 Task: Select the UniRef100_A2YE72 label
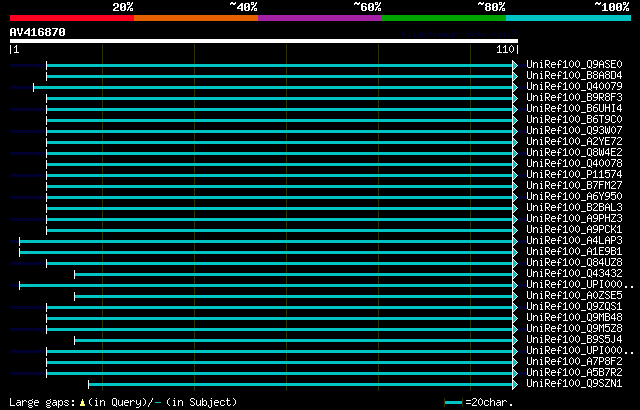[x=574, y=142]
